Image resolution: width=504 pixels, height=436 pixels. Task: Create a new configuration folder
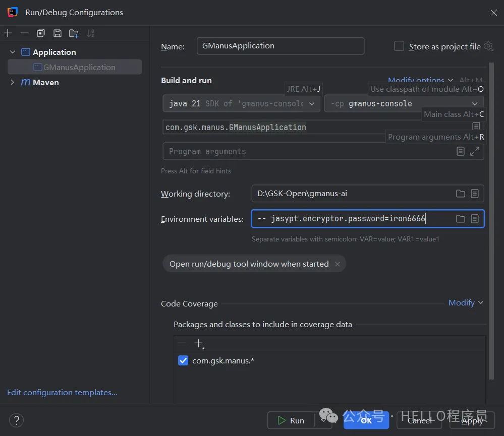tap(74, 33)
